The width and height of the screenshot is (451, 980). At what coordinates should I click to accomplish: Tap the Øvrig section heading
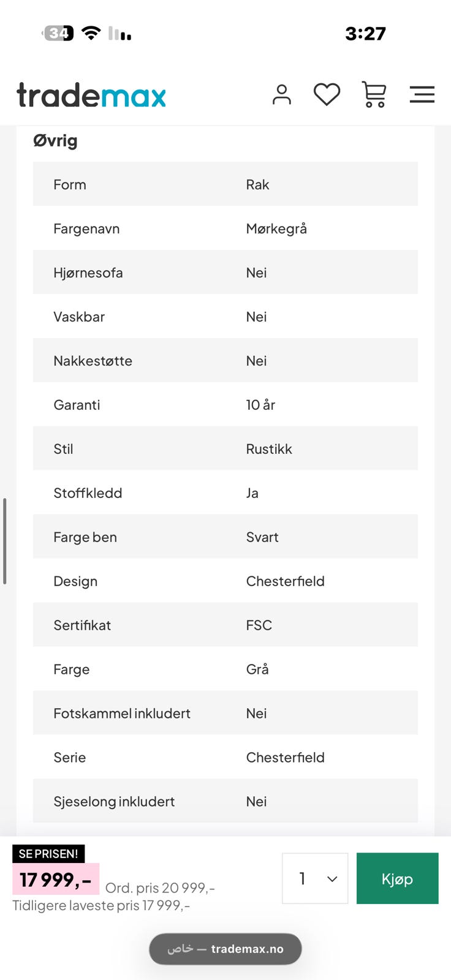pyautogui.click(x=55, y=140)
